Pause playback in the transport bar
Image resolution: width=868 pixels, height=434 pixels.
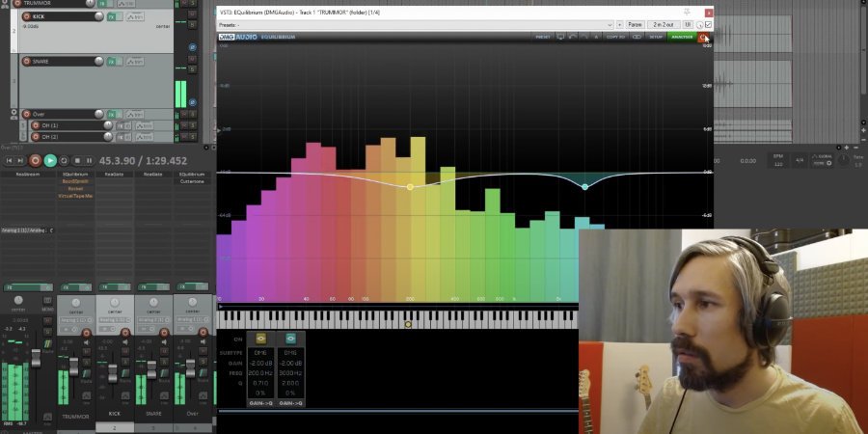coord(89,160)
